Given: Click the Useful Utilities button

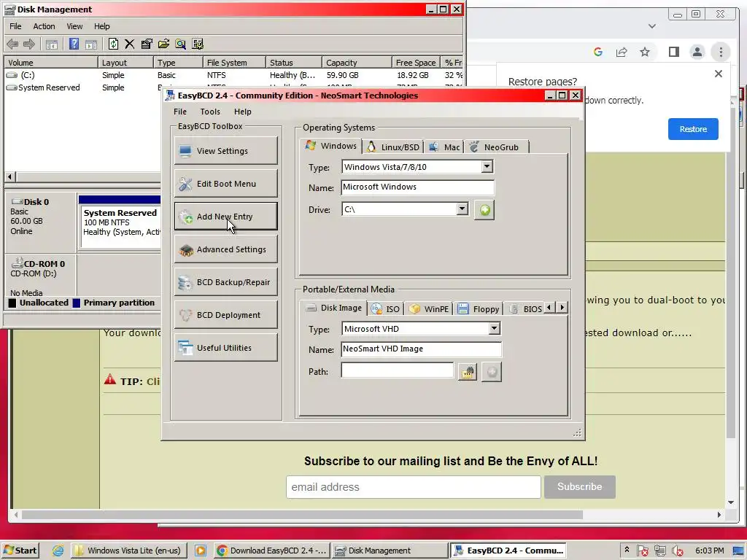Looking at the screenshot, I should click(226, 348).
